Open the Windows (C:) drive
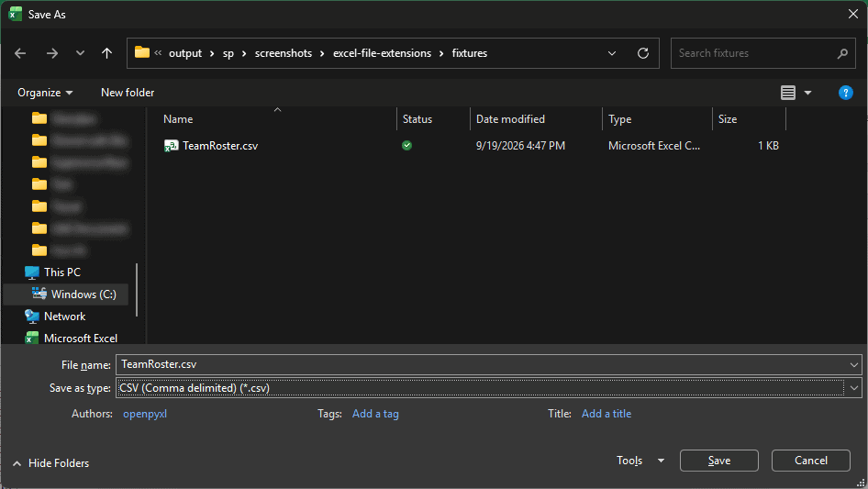The height and width of the screenshot is (489, 868). coord(83,295)
